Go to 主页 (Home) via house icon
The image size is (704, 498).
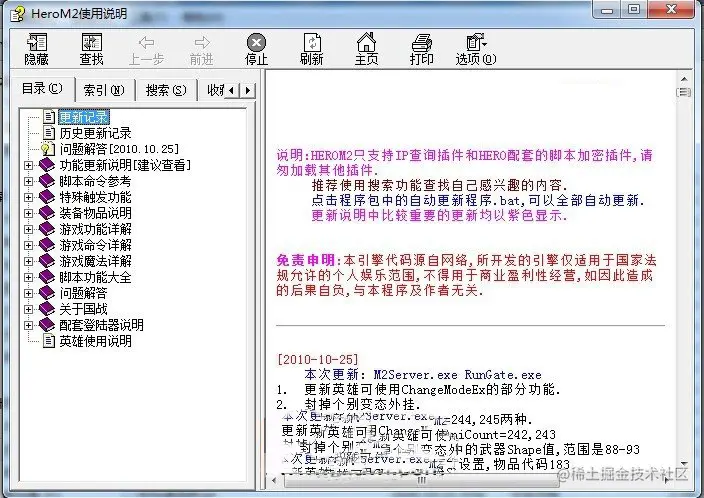coord(366,42)
